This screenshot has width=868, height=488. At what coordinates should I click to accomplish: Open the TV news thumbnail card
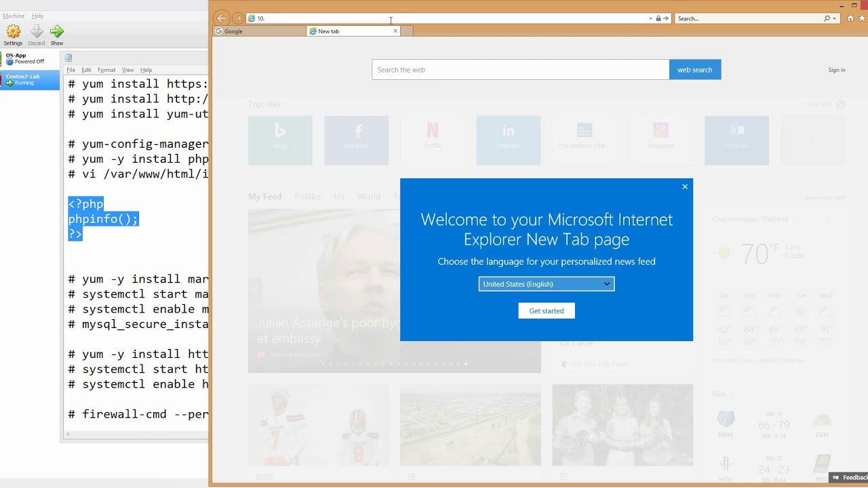(x=623, y=425)
